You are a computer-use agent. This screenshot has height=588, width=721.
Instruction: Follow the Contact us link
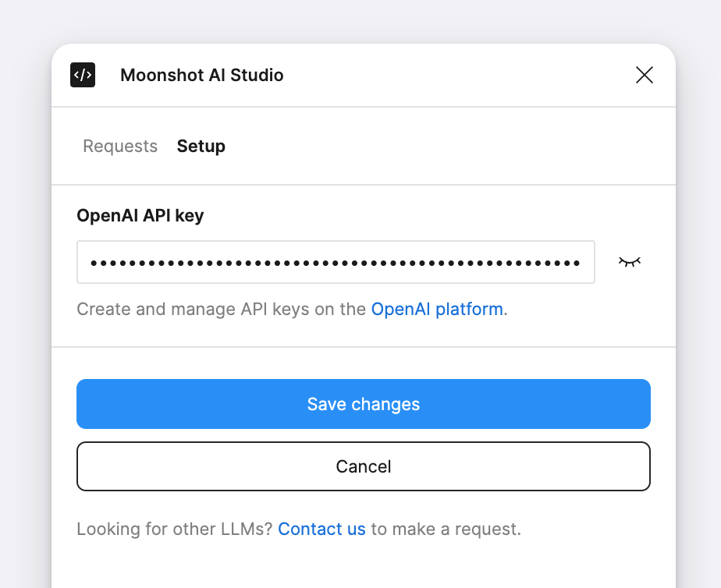pos(321,529)
